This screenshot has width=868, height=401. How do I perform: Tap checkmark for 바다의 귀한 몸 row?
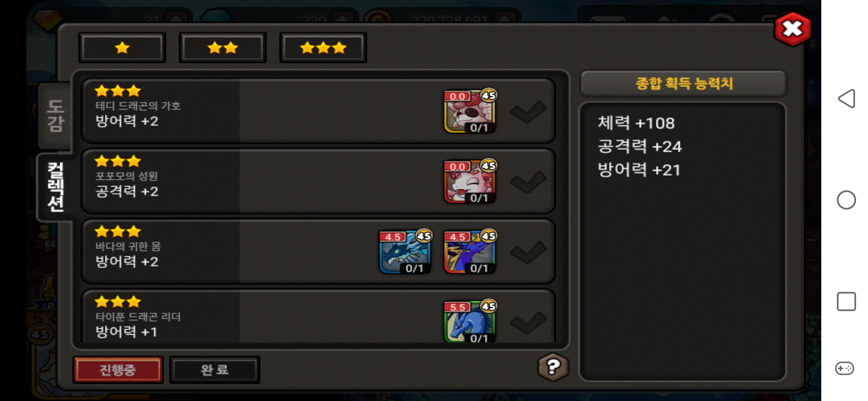click(x=528, y=252)
